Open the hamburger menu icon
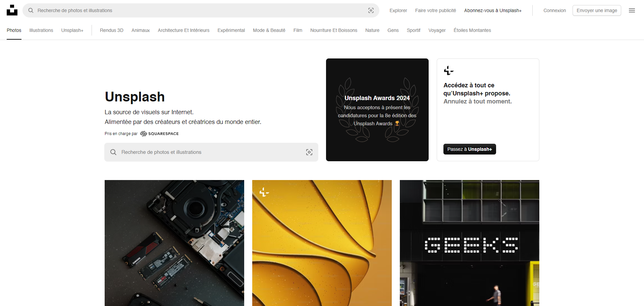Image resolution: width=644 pixels, height=306 pixels. [632, 10]
